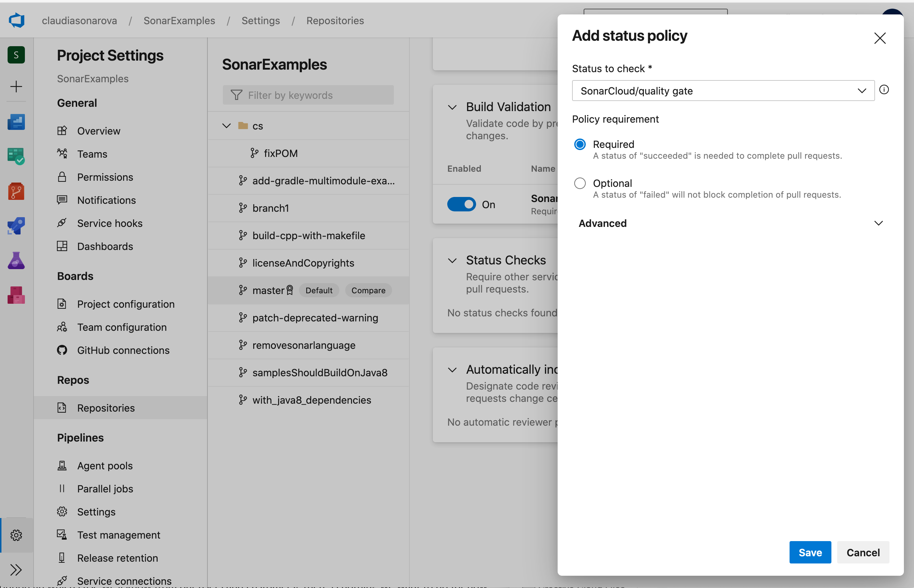The image size is (914, 588).
Task: Click the cs folder icon
Action: point(243,125)
